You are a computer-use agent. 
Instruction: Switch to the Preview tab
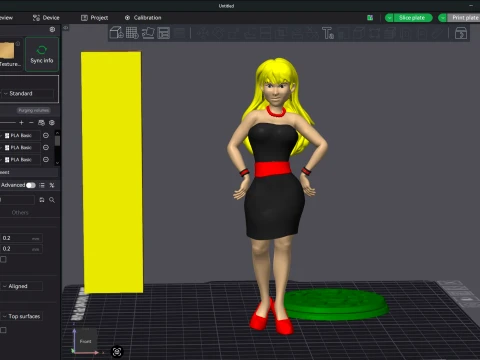[6, 18]
